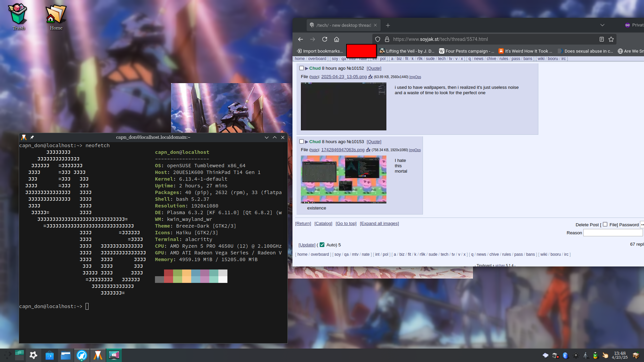
Task: Click Quote on post №10153
Action: pos(374,142)
